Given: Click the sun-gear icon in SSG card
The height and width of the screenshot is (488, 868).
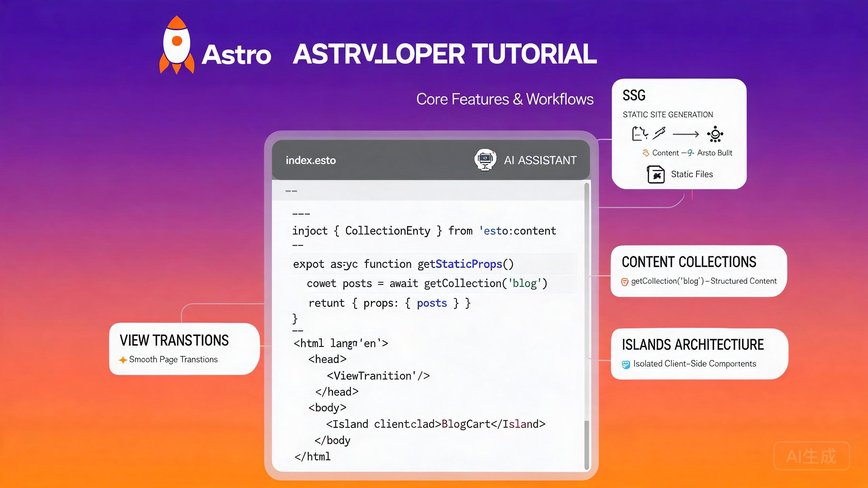Looking at the screenshot, I should (x=715, y=134).
